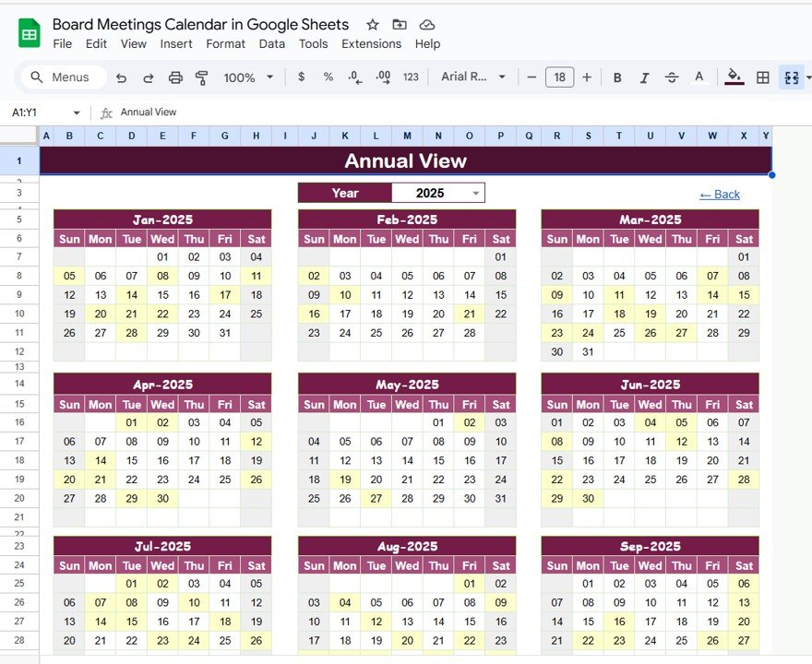
Task: Click the Redo arrow icon
Action: tap(149, 77)
